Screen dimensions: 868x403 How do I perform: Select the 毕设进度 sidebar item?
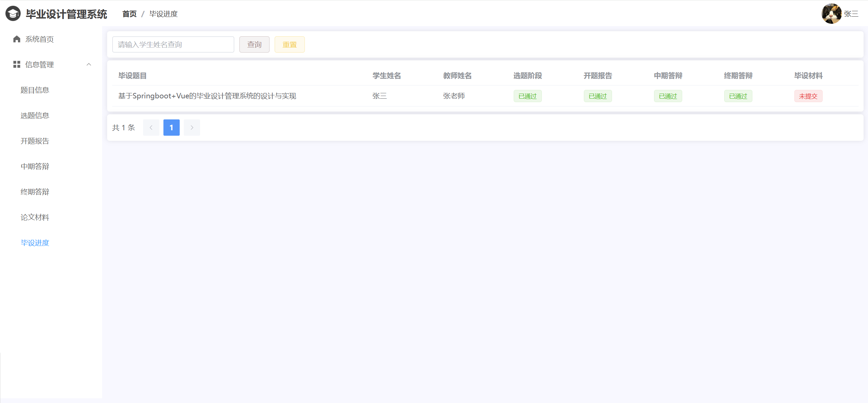(35, 243)
